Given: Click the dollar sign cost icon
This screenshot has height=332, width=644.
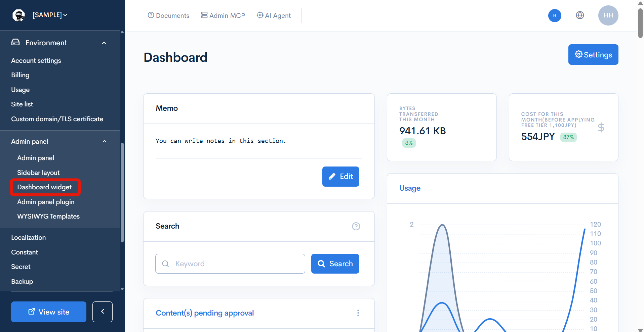Looking at the screenshot, I should coord(601,127).
